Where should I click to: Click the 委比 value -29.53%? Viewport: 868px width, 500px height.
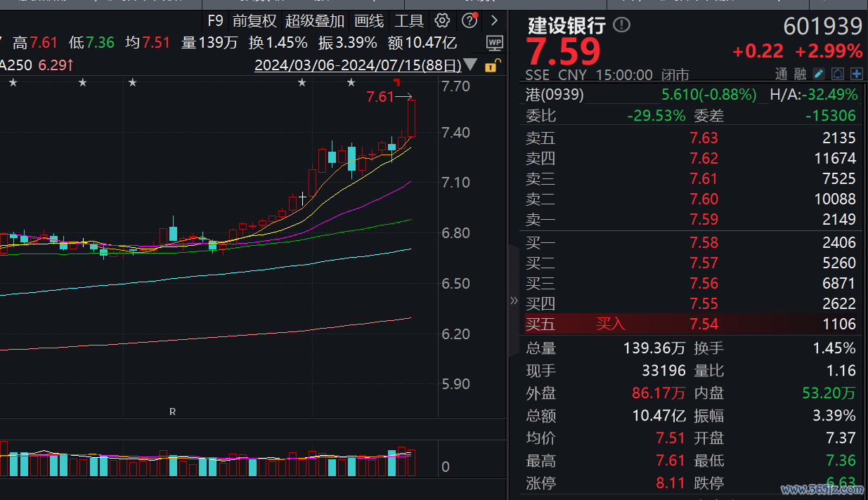click(656, 115)
